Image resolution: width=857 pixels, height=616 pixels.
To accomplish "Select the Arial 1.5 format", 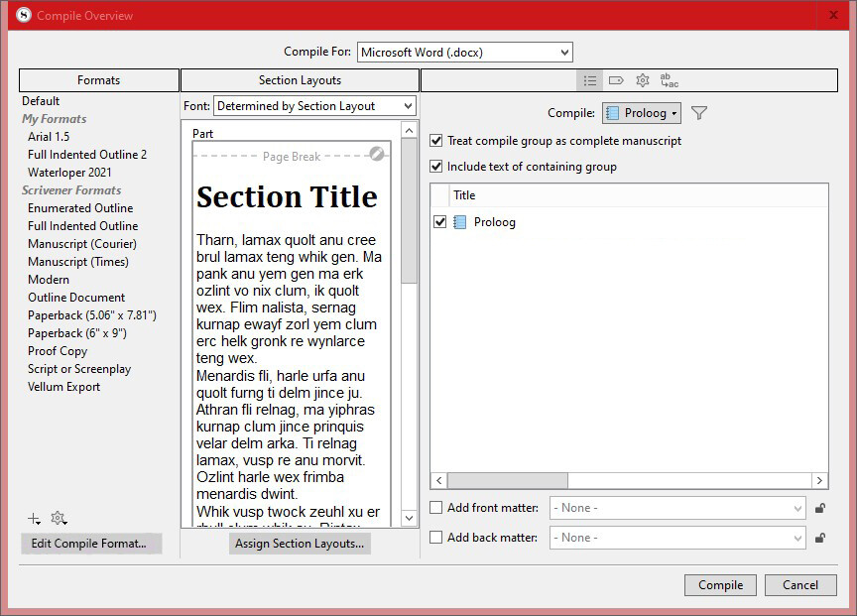I will coord(49,137).
